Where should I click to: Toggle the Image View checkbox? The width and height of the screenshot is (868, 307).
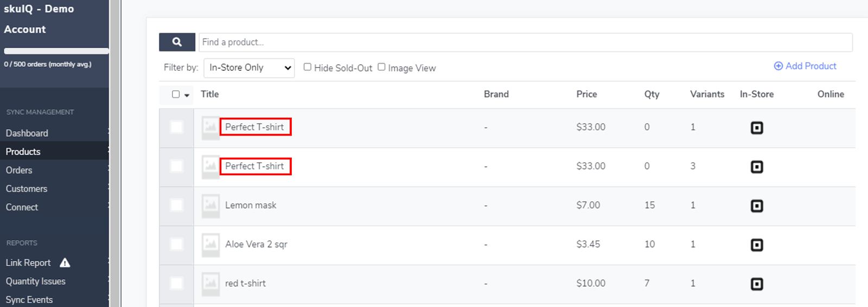click(x=381, y=67)
